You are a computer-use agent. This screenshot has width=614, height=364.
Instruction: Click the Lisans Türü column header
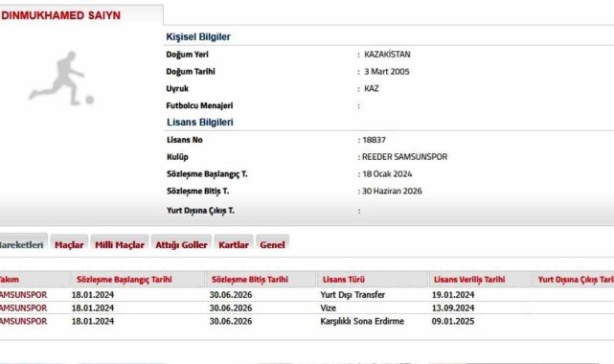[344, 280]
